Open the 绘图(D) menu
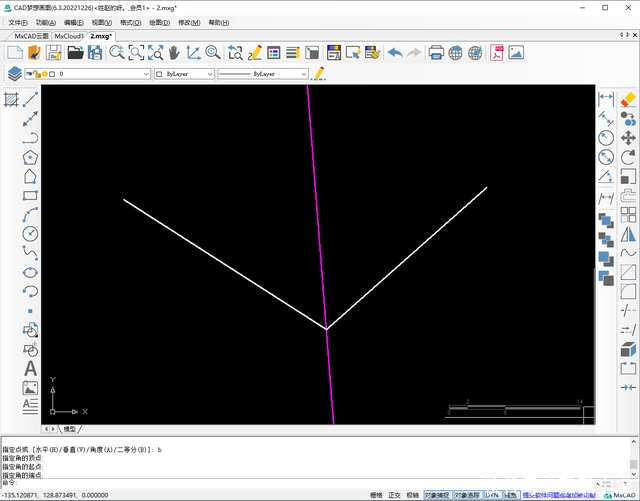This screenshot has height=501, width=640. [159, 22]
